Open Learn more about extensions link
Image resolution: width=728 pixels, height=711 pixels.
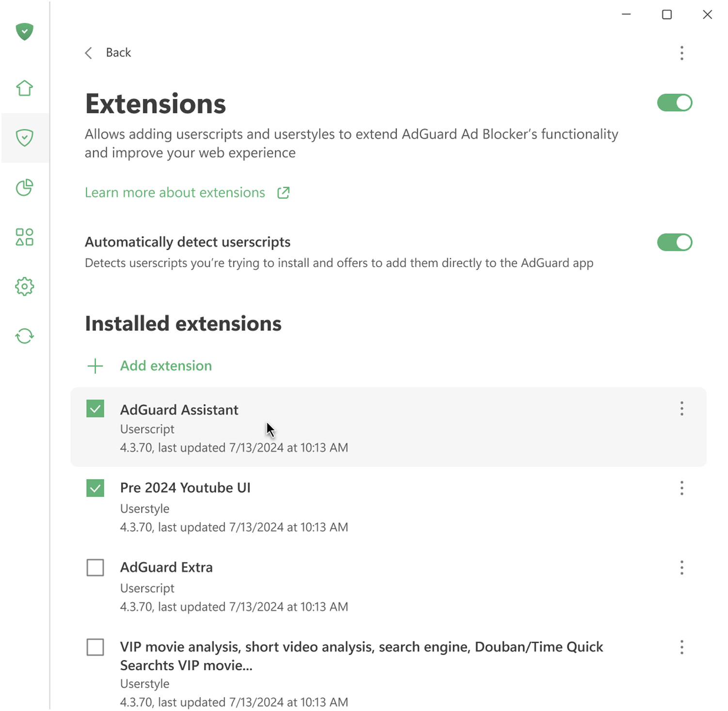coord(174,193)
